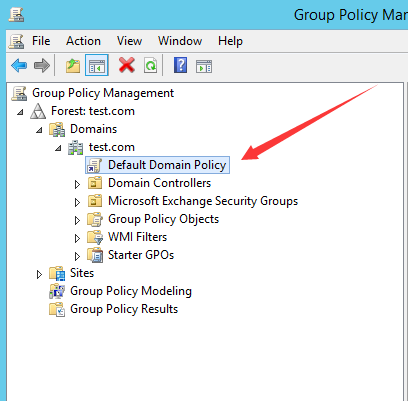This screenshot has width=408, height=401.
Task: Go up one level with folder icon
Action: 73,65
